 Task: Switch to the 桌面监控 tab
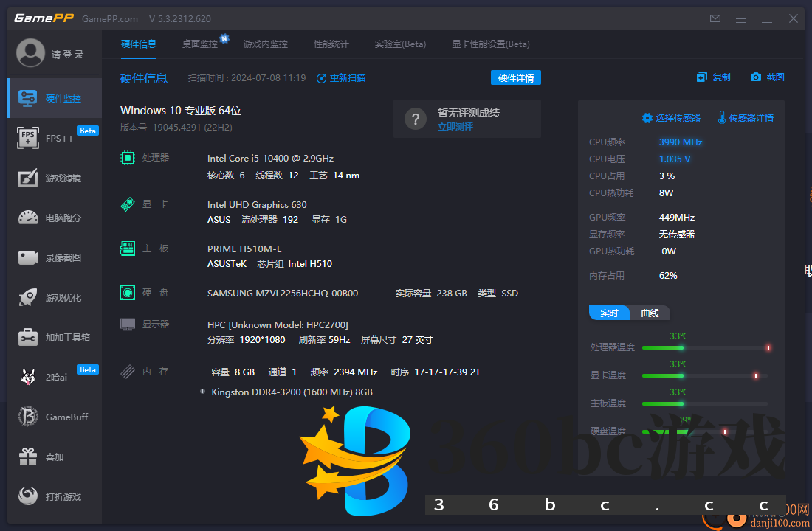click(x=199, y=44)
